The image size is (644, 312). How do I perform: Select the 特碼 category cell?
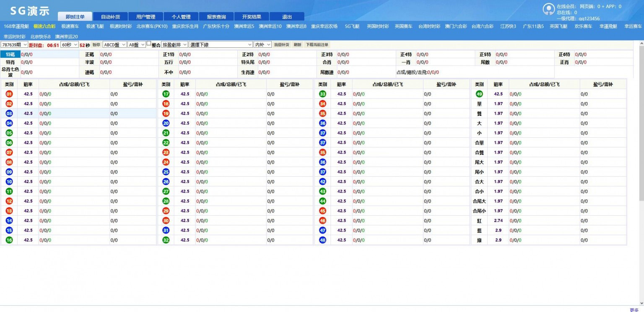pyautogui.click(x=10, y=54)
